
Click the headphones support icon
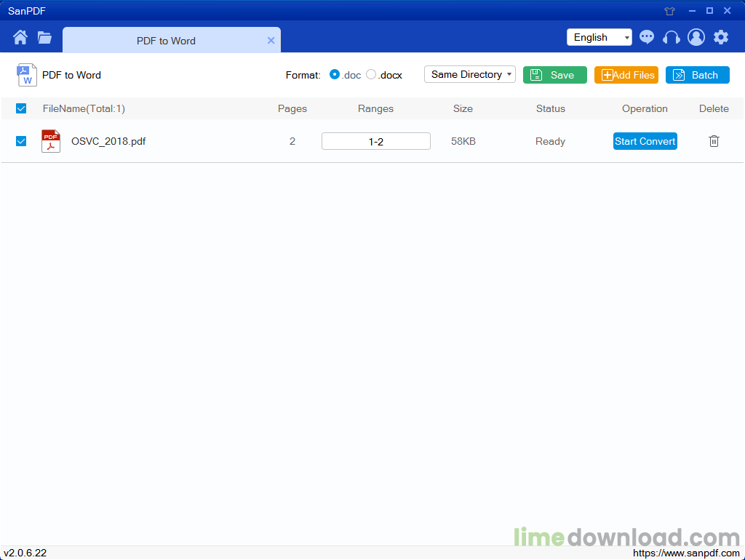[x=672, y=38]
